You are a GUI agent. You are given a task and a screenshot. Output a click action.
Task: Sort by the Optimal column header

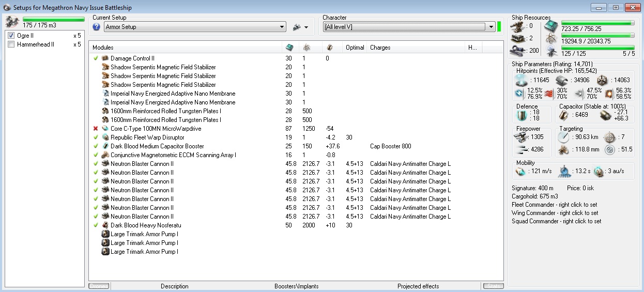click(x=355, y=47)
